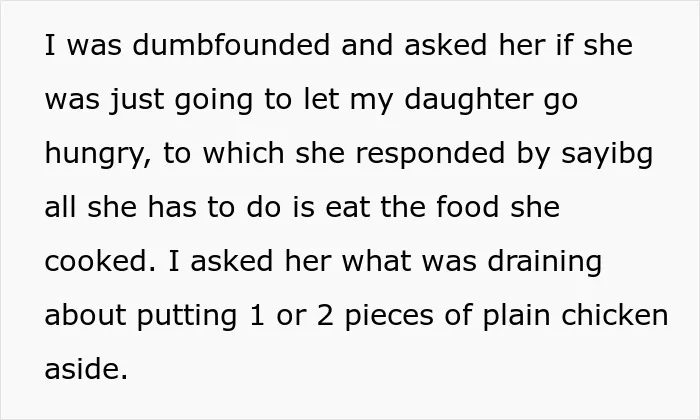
Task: Click the word "putting"
Action: pos(187,317)
